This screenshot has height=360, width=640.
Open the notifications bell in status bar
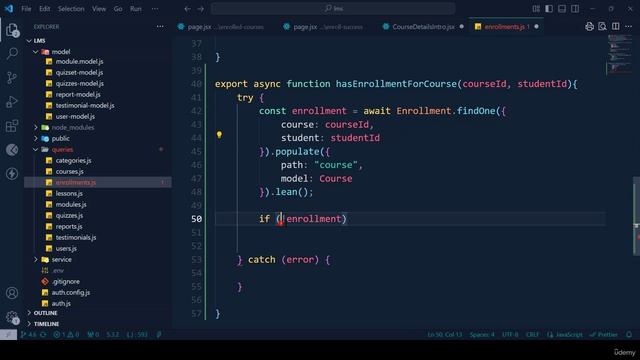coord(629,335)
